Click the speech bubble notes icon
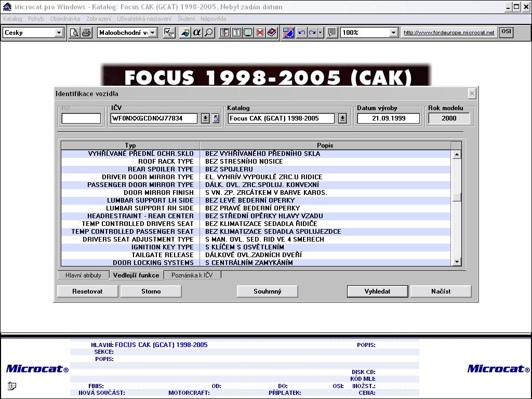532x399 pixels. tap(332, 33)
